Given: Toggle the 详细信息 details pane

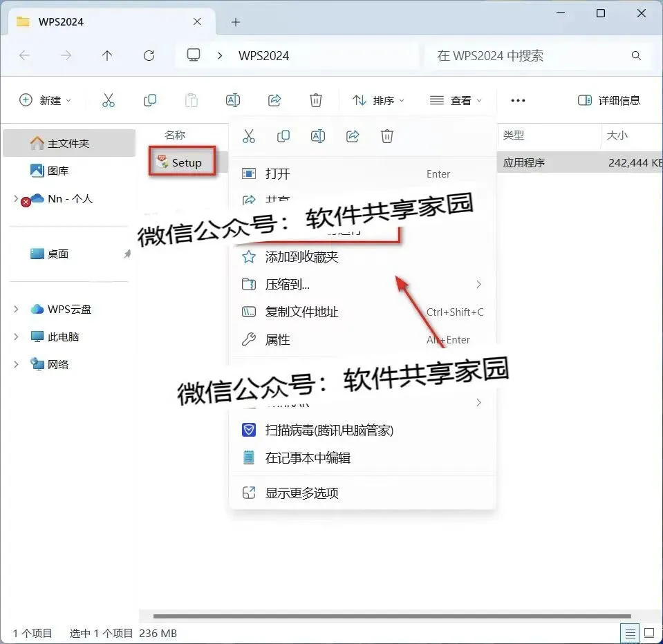Looking at the screenshot, I should 609,100.
